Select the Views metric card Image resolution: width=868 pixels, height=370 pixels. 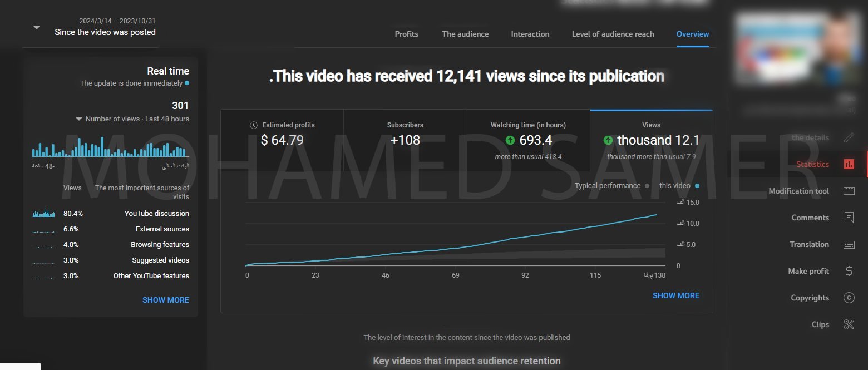point(651,141)
